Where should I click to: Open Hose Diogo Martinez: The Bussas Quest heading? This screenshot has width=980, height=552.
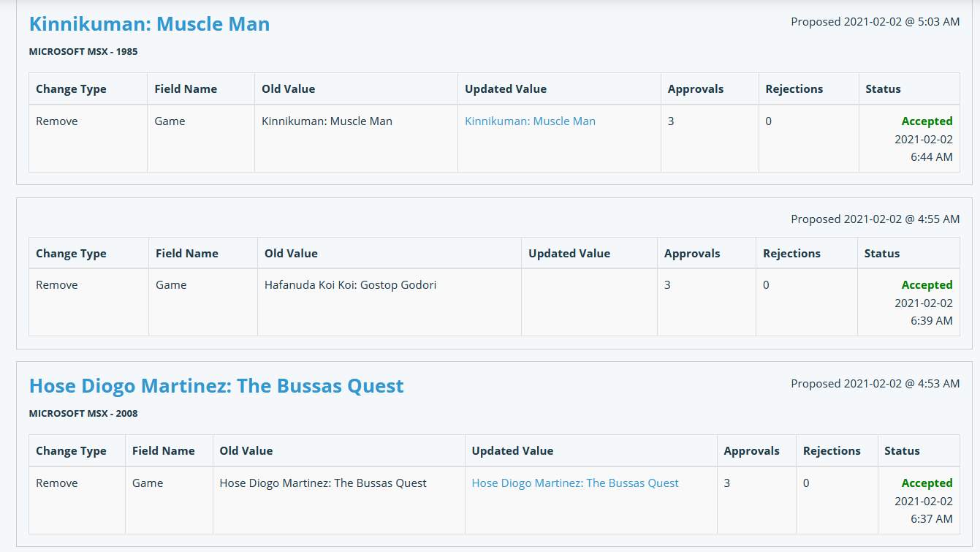[216, 386]
